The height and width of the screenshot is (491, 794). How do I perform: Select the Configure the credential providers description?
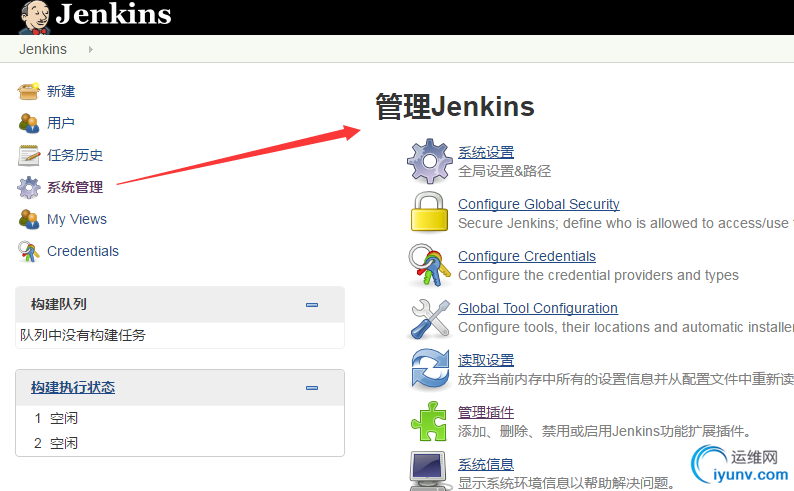pyautogui.click(x=598, y=275)
